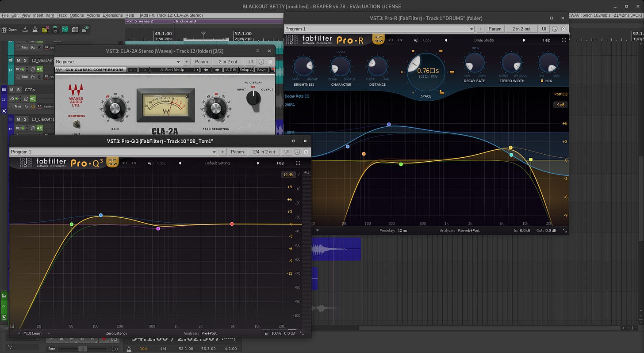Click the Pro-R Brightness knob

click(304, 66)
